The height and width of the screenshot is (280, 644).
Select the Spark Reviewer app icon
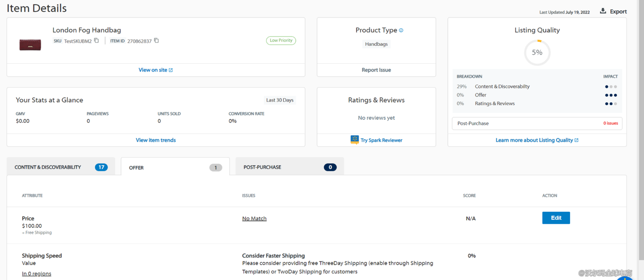click(355, 140)
